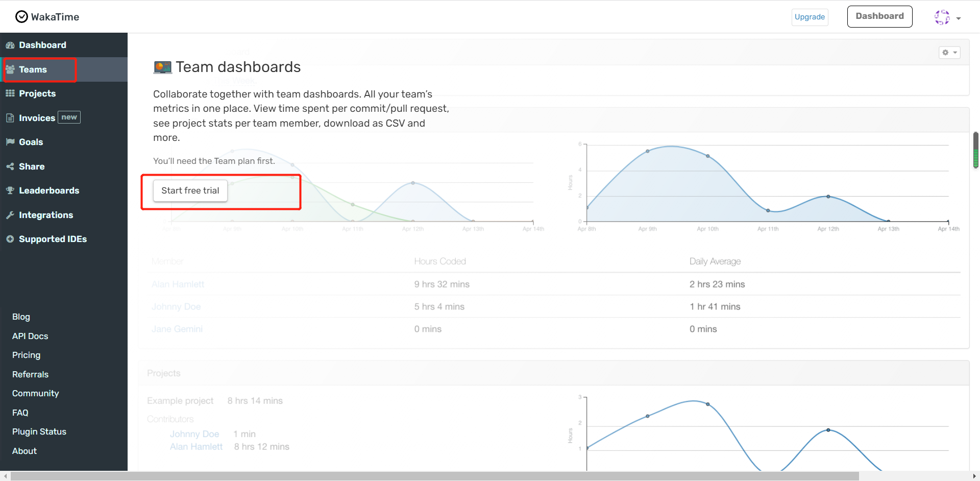
Task: Open the Community link
Action: [x=35, y=393]
